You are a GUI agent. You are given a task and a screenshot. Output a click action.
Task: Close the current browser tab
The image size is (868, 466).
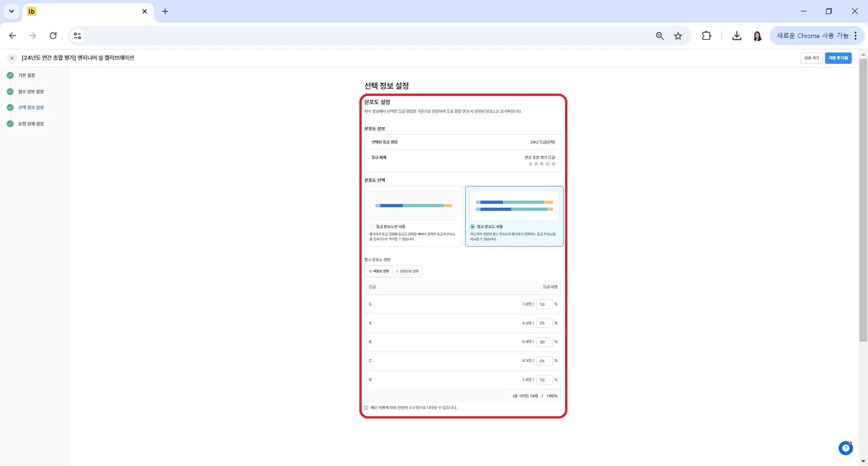[x=145, y=11]
